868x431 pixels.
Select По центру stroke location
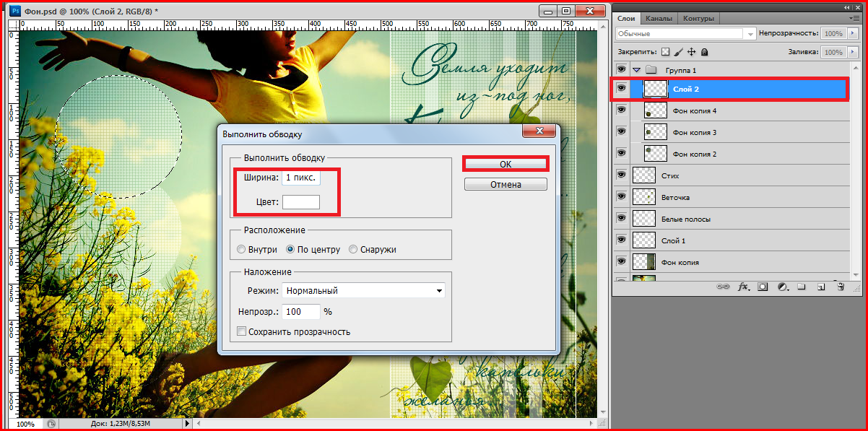coord(291,249)
